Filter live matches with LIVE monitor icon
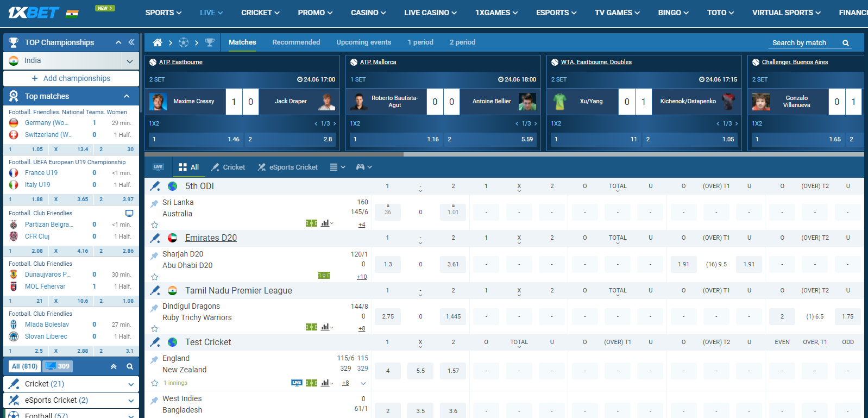868x418 pixels. point(158,167)
